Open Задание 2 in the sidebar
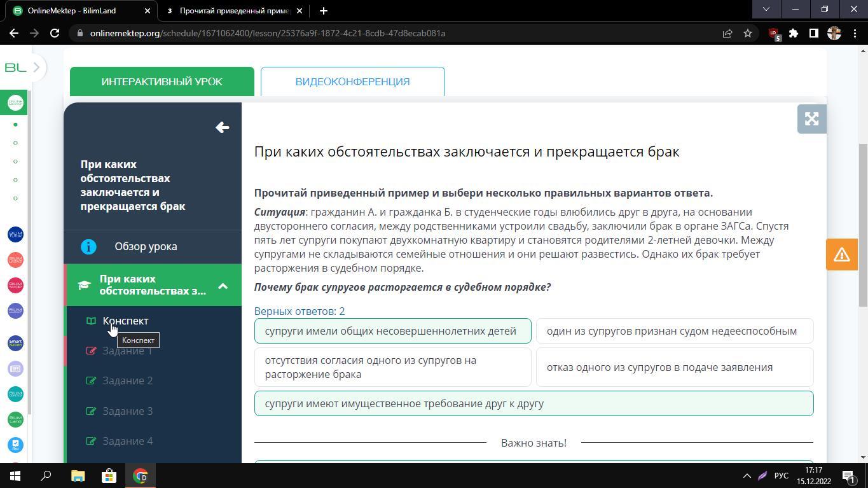868x488 pixels. pos(127,380)
